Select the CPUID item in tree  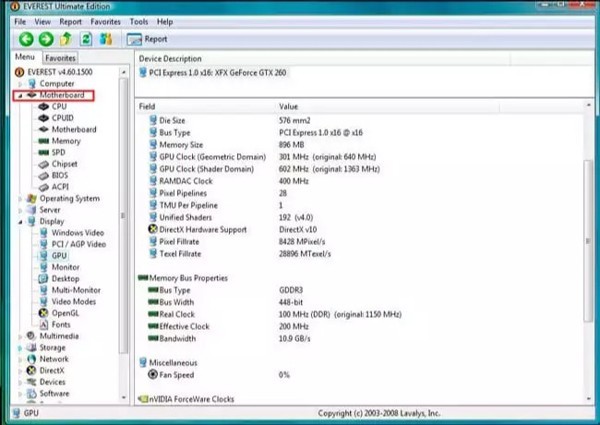point(62,118)
